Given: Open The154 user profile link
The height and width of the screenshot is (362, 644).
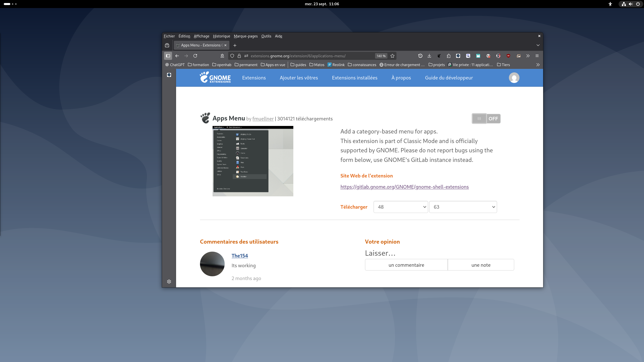Looking at the screenshot, I should point(240,256).
